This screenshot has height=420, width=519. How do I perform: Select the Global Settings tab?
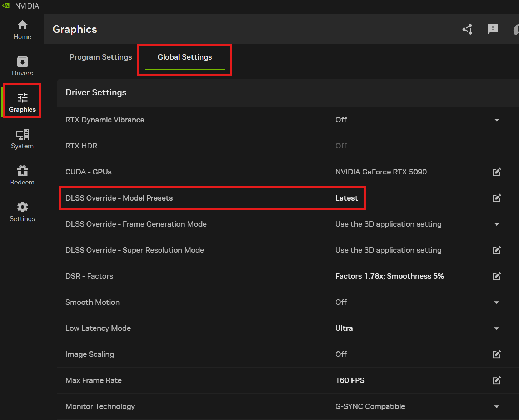point(185,57)
